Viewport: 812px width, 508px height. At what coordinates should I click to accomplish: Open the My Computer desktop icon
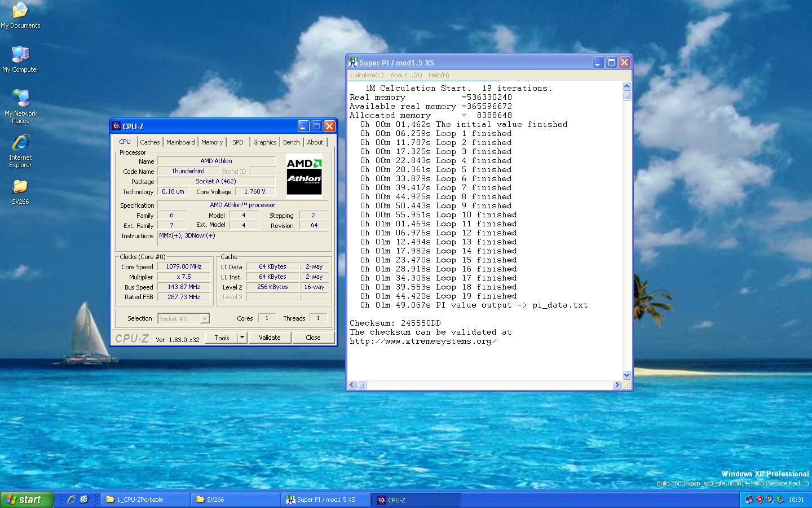pyautogui.click(x=20, y=59)
